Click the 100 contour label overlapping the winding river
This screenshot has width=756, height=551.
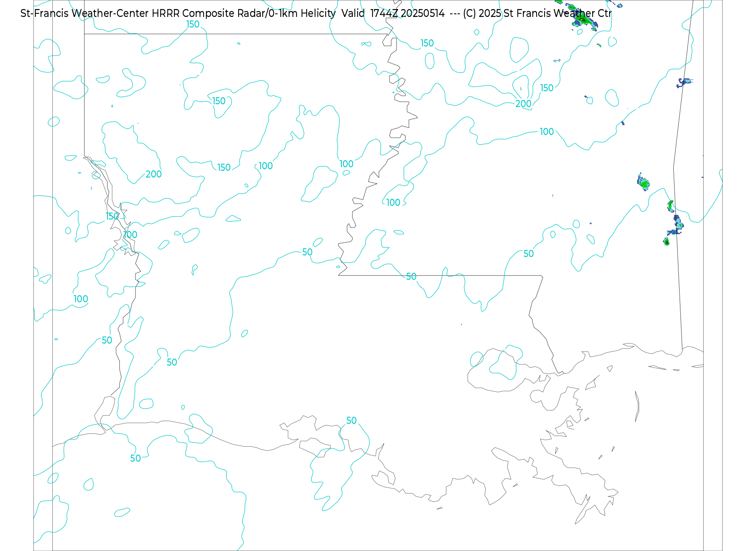[130, 235]
